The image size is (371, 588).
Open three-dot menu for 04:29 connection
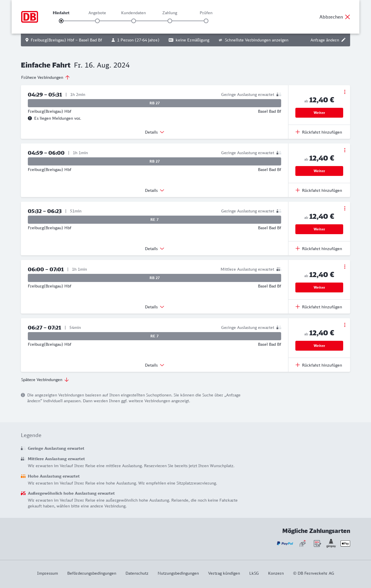[345, 92]
